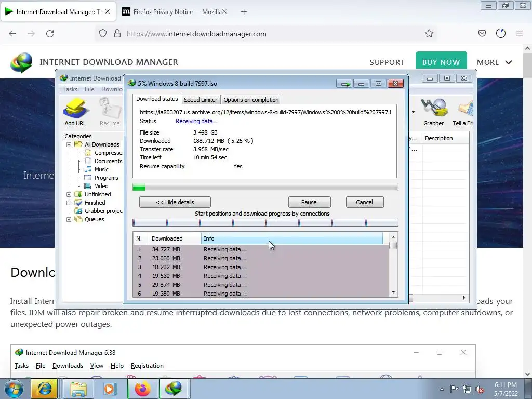Click the Info column header
This screenshot has height=399, width=532.
[292, 238]
